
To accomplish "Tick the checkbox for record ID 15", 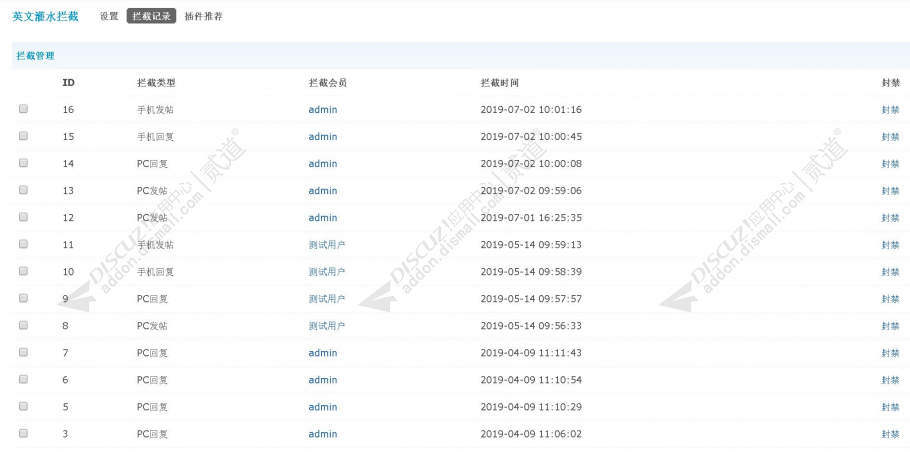I will tap(23, 136).
